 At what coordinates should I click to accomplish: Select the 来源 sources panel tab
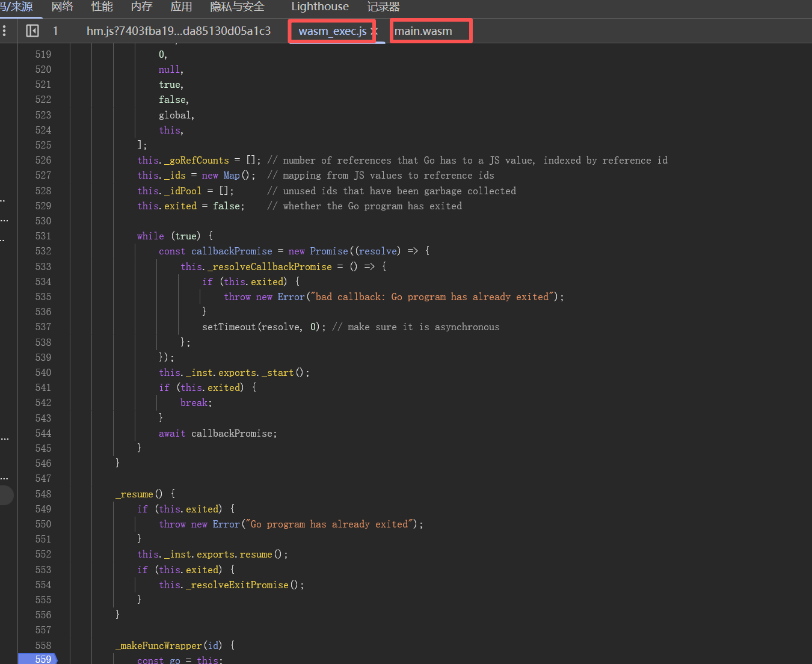click(17, 7)
